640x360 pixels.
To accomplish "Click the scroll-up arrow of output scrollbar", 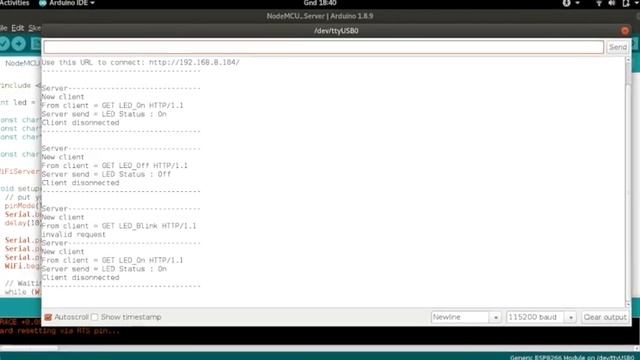I will (x=628, y=60).
